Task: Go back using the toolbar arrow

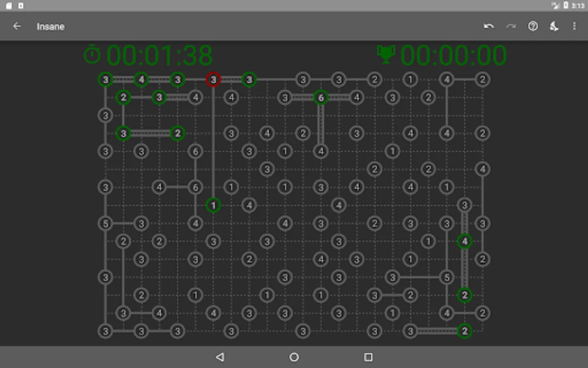Action: [17, 26]
